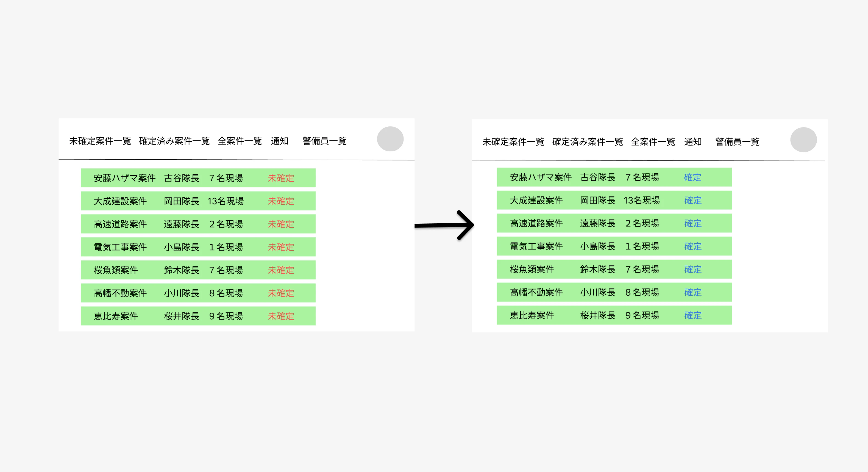Click 未確定 status on 高速道路案件 row
The height and width of the screenshot is (472, 868).
[281, 224]
